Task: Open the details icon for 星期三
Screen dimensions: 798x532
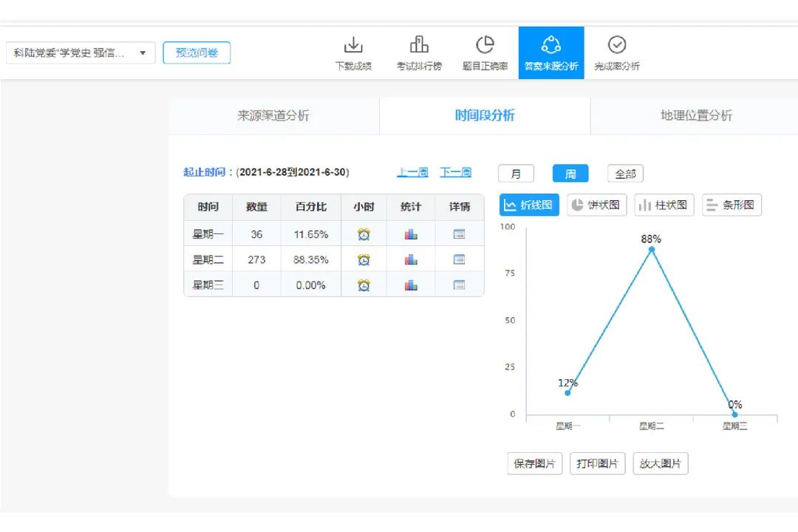Action: [x=459, y=285]
